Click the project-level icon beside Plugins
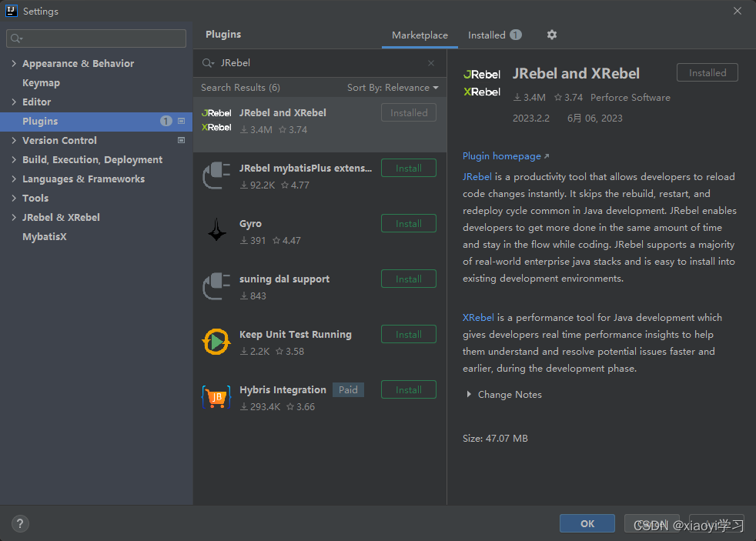The height and width of the screenshot is (541, 756). [181, 121]
